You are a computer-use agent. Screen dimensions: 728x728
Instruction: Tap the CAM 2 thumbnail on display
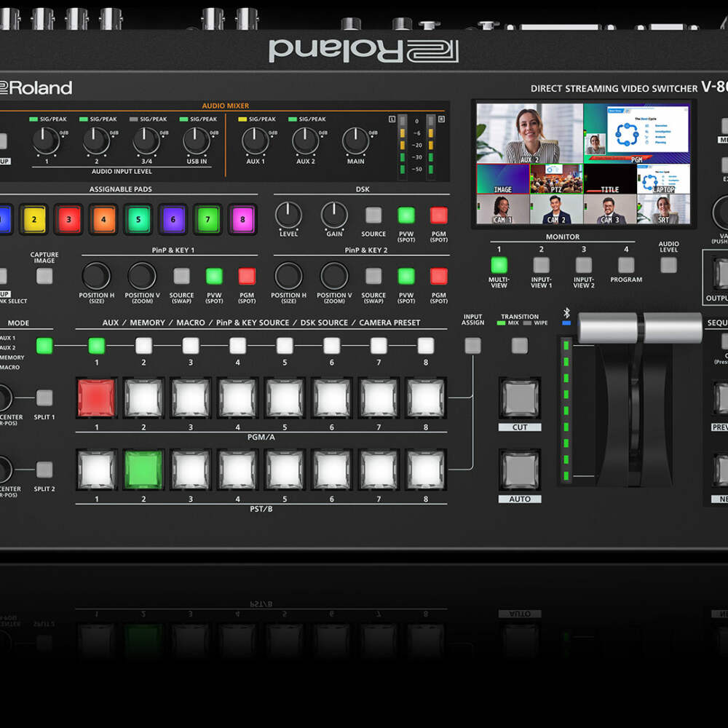click(x=557, y=209)
